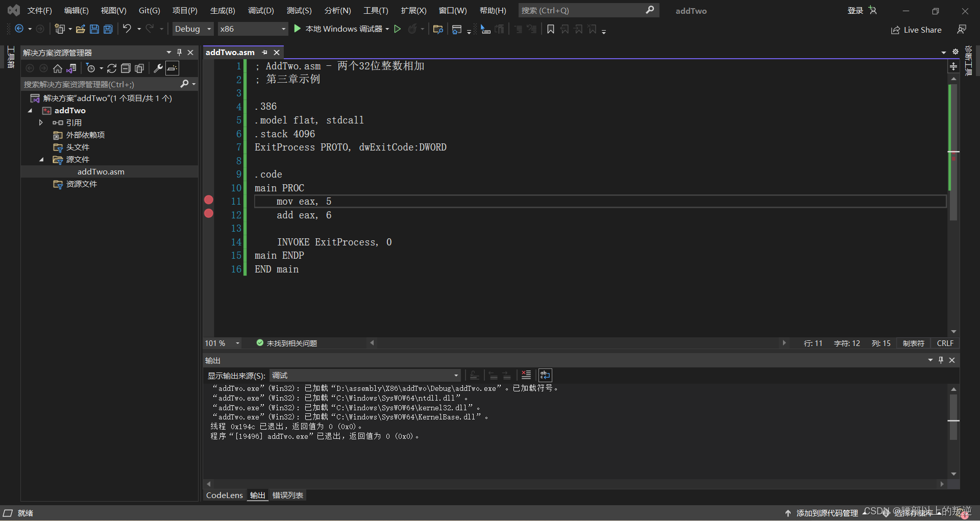Click the find in files folder icon
Viewport: 980px width, 521px height.
438,29
